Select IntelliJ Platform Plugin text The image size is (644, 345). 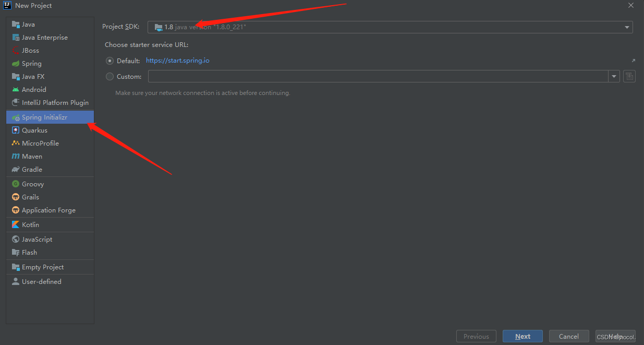click(x=55, y=103)
